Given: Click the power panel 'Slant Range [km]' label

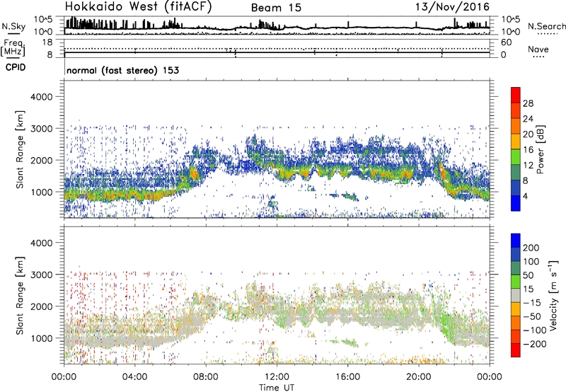Looking at the screenshot, I should pyautogui.click(x=20, y=149).
